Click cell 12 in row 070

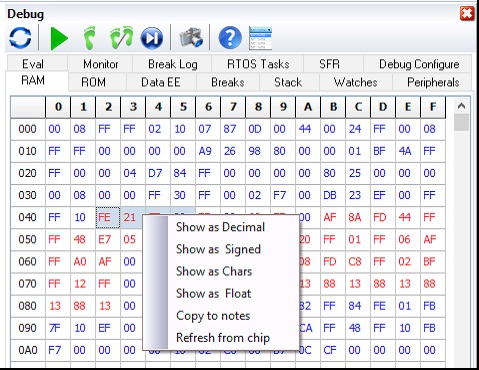click(x=83, y=284)
